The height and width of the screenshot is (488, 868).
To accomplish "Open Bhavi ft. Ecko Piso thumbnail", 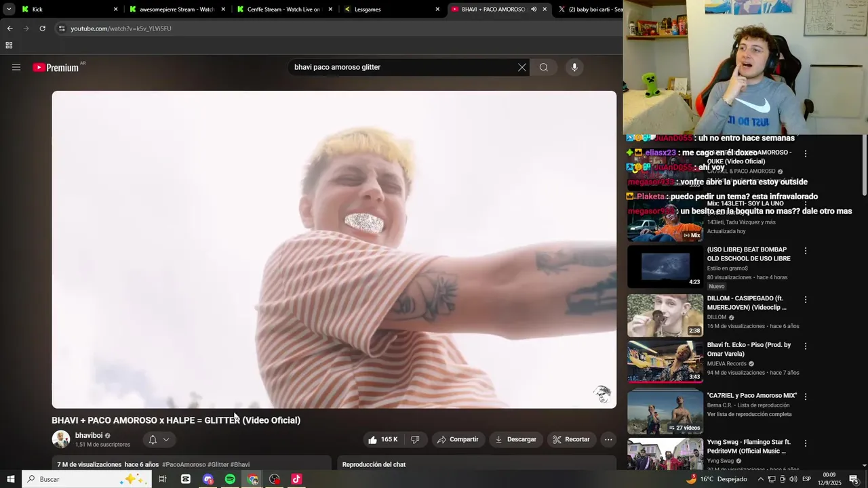I will pos(665,362).
